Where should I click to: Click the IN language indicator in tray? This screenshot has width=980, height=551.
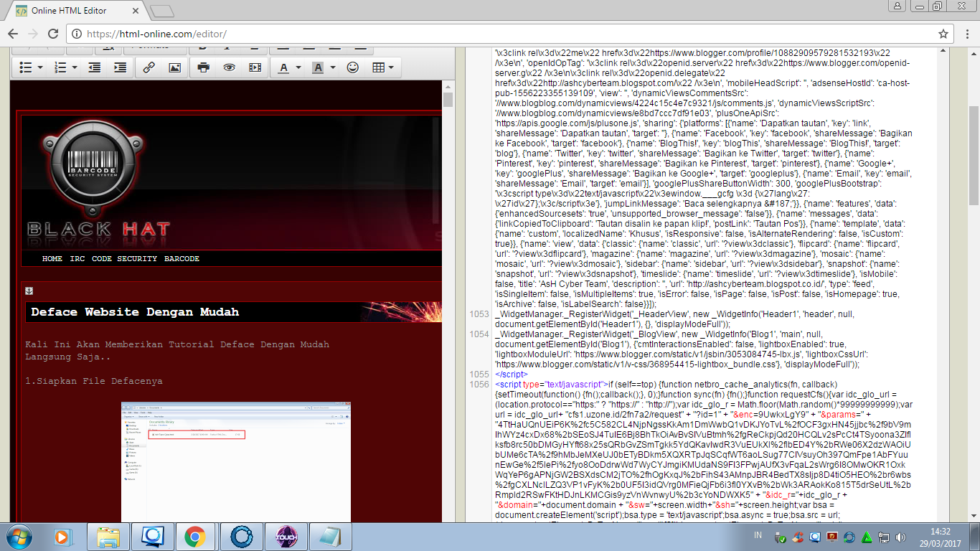point(758,536)
